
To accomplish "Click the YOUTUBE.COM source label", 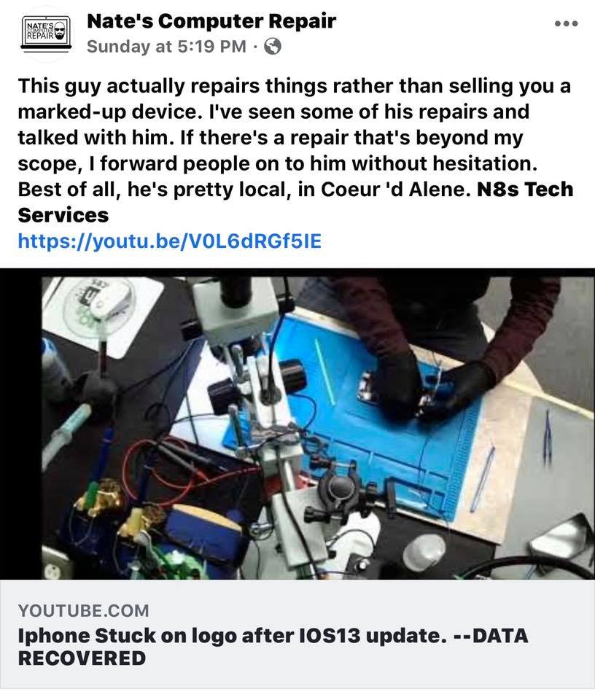I will [83, 610].
